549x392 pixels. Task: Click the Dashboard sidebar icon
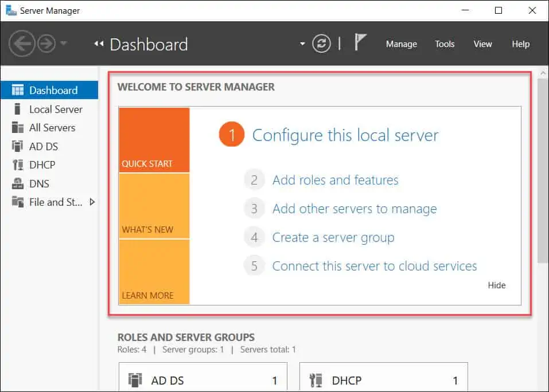coord(18,90)
